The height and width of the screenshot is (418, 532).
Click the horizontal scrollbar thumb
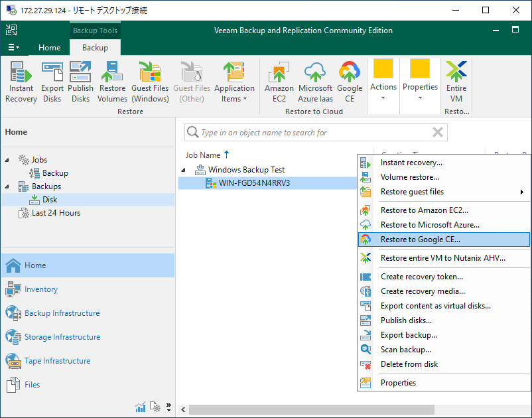pyautogui.click(x=312, y=409)
